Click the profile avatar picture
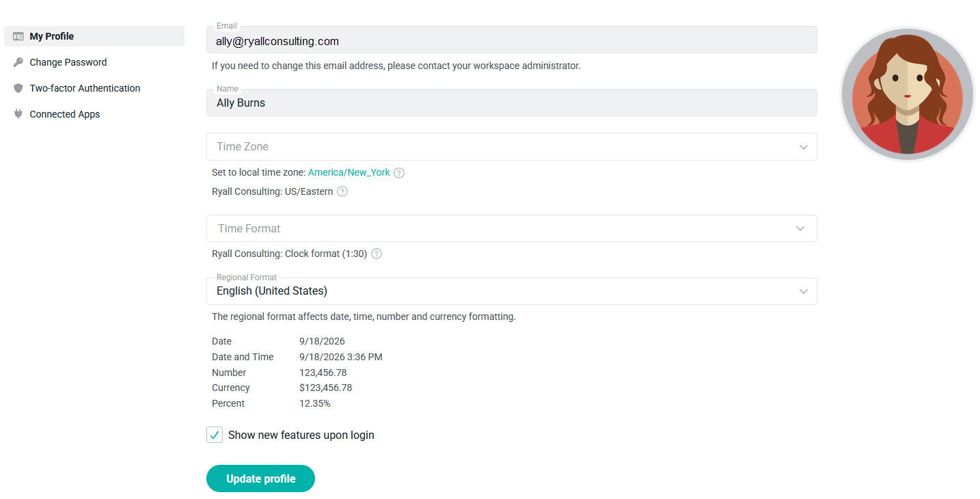Viewport: 980px width, 499px height. coord(907,94)
